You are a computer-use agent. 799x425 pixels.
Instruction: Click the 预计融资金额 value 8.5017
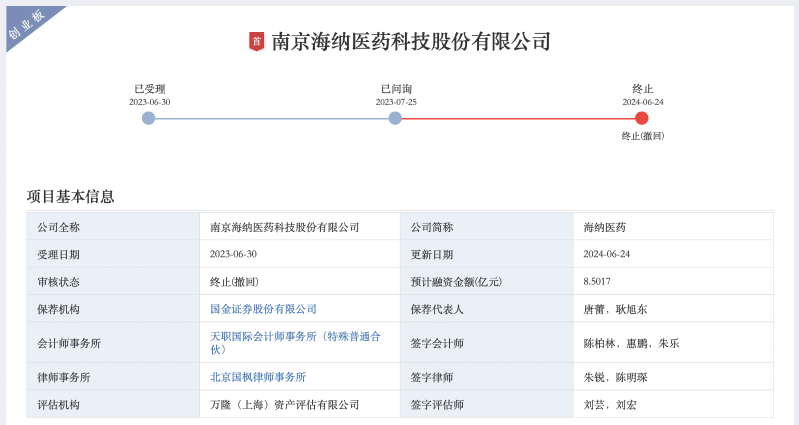tap(597, 282)
